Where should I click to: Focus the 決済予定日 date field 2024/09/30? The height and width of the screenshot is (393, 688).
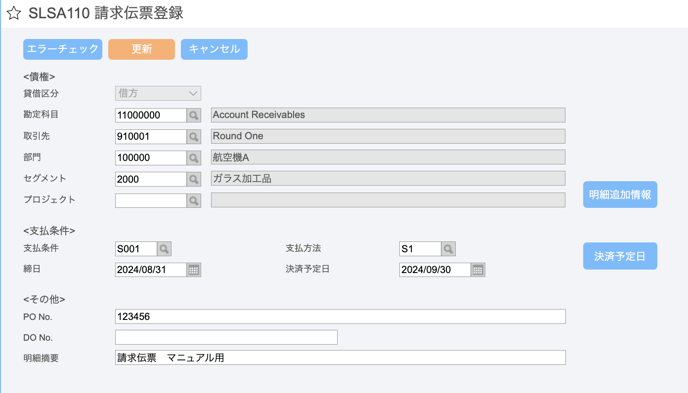click(x=435, y=270)
